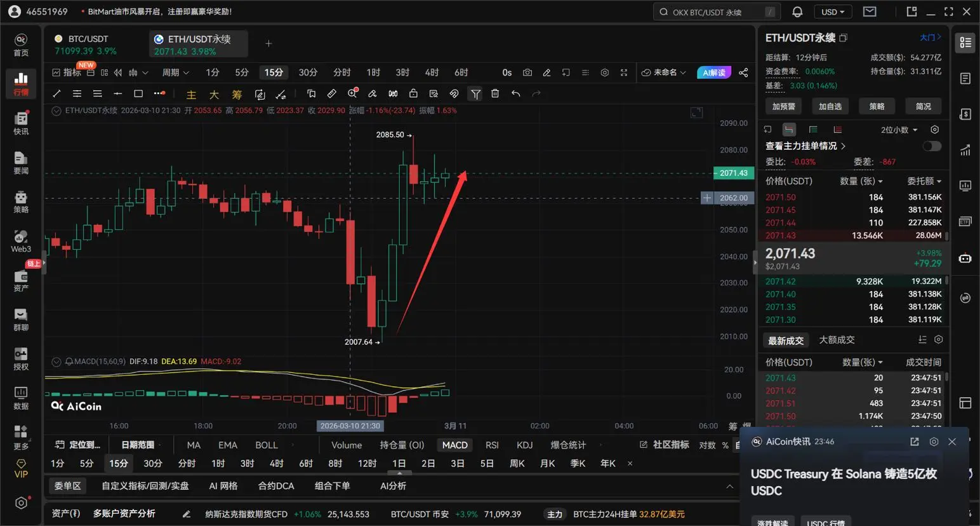Pop out the AiCoin快讯 notification

point(915,442)
